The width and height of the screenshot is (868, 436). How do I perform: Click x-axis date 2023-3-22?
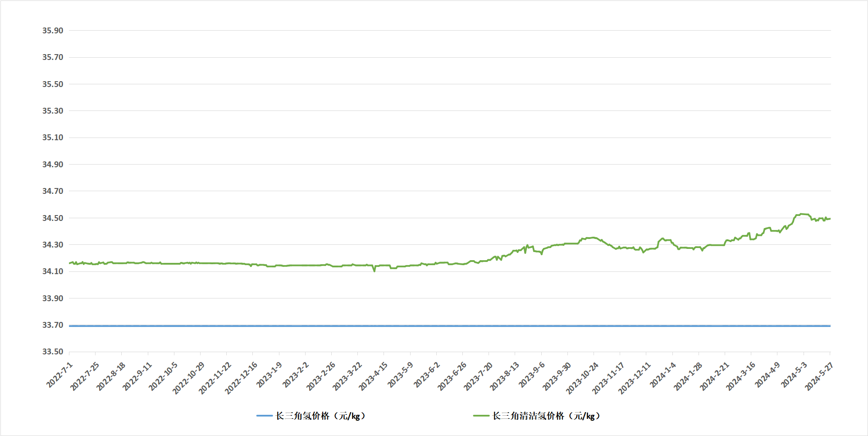point(347,376)
